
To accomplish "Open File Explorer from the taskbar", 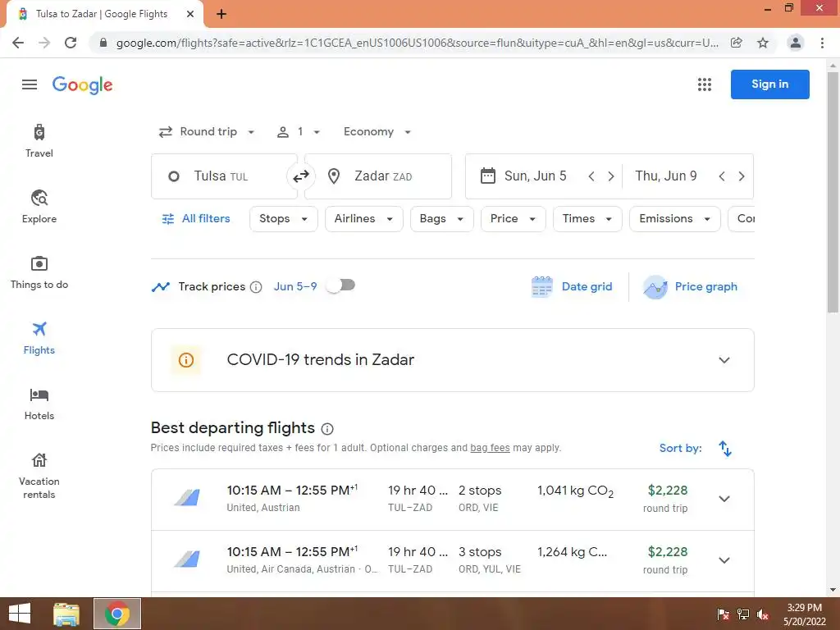I will click(66, 614).
